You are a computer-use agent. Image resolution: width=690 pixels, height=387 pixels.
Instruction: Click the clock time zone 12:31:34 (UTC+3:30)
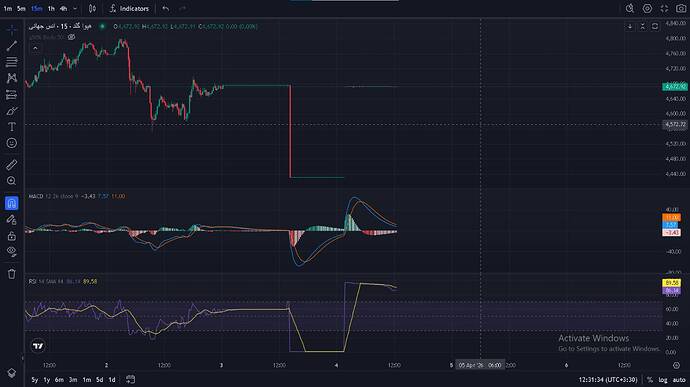(x=608, y=380)
